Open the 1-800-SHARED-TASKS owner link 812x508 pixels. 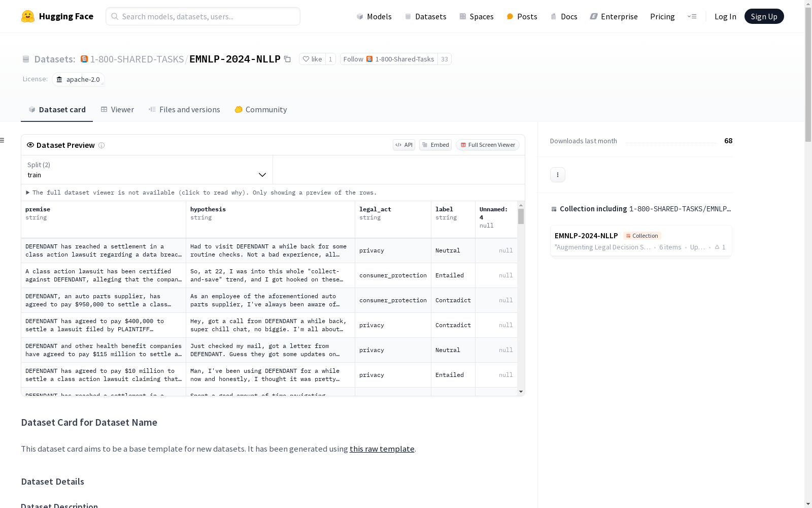point(137,59)
